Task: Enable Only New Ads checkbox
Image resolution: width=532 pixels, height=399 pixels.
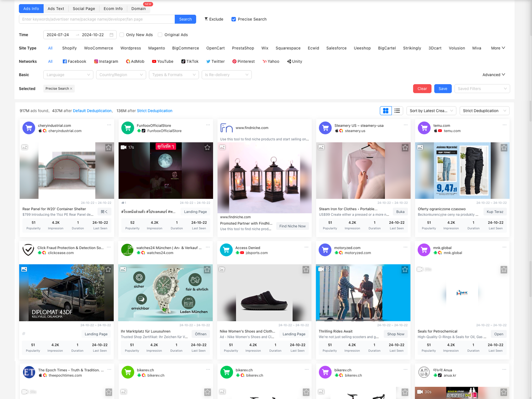Action: pyautogui.click(x=122, y=35)
